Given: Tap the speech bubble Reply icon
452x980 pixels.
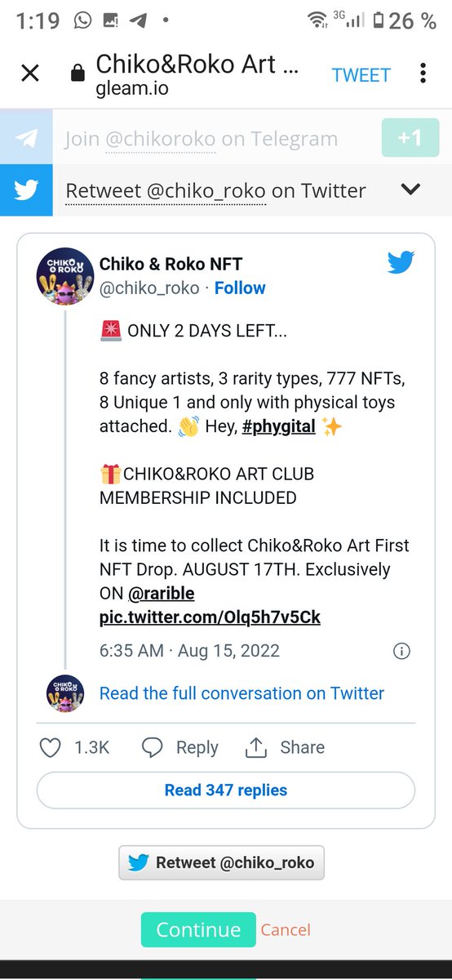Looking at the screenshot, I should [x=153, y=747].
